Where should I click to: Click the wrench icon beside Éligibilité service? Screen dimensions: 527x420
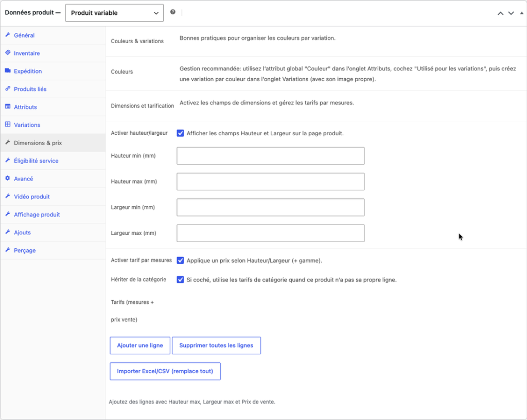(8, 160)
